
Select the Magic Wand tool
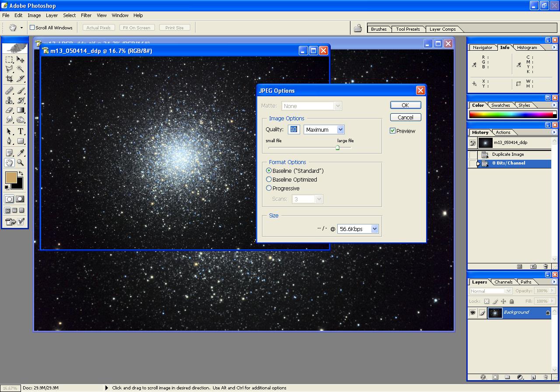21,69
